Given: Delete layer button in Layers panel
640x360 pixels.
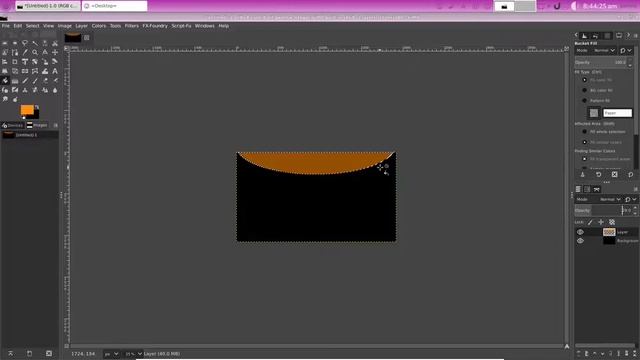Looking at the screenshot, I should click(x=635, y=353).
